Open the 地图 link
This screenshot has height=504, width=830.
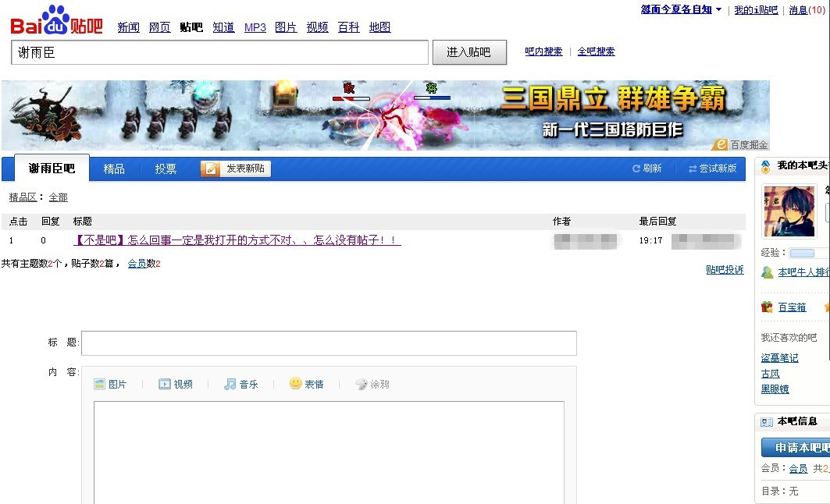pos(380,27)
